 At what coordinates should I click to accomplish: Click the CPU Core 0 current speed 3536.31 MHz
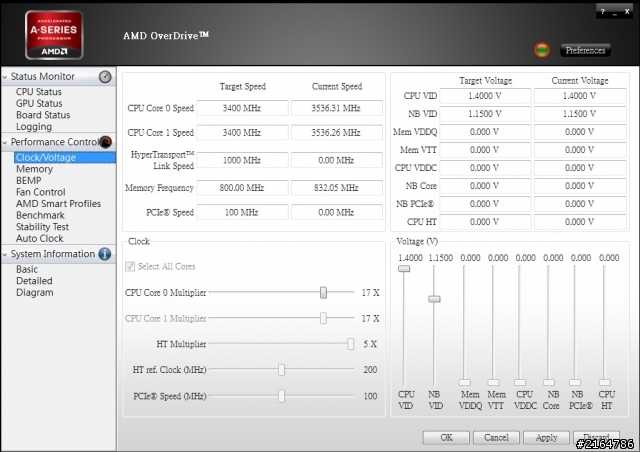[x=336, y=108]
